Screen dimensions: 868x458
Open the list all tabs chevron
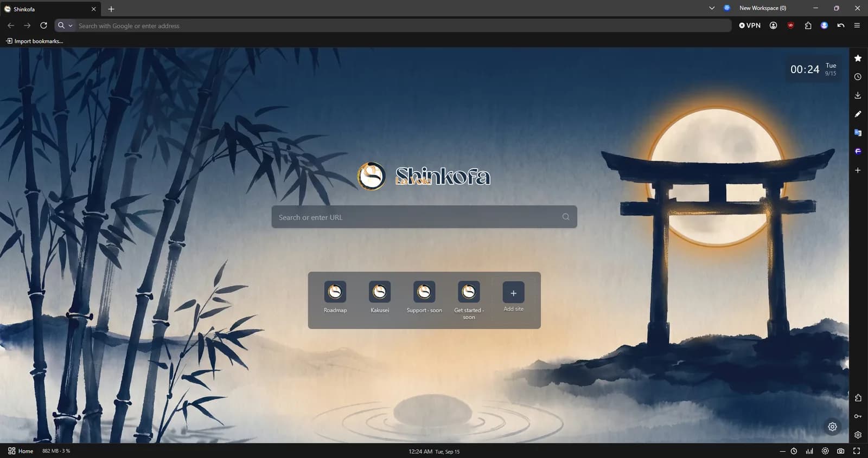[x=712, y=8]
